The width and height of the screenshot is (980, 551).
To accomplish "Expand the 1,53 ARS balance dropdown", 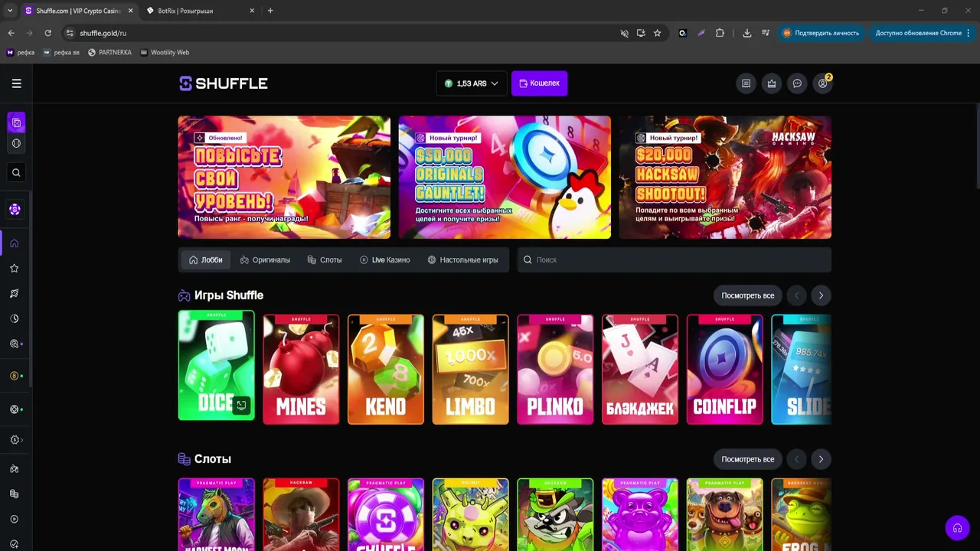I will [472, 83].
